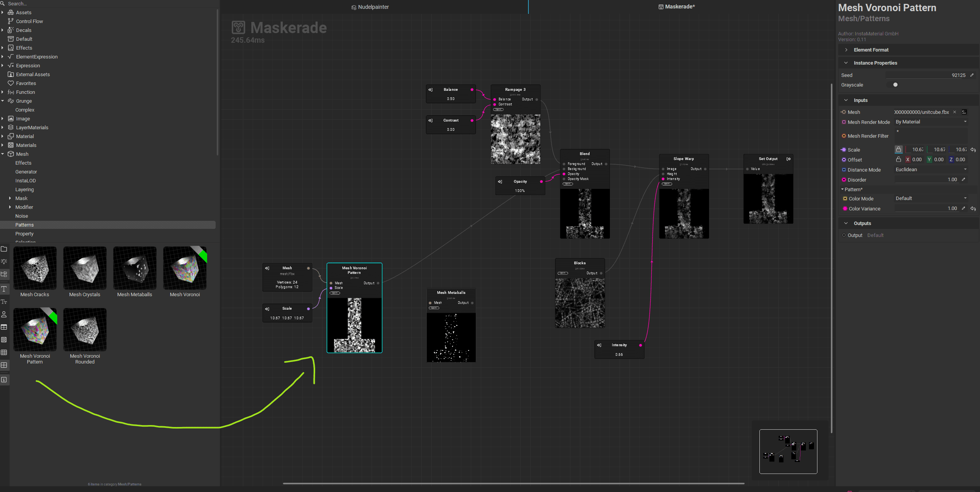Open the node hierarchy view in the left toolbar

pyautogui.click(x=4, y=274)
